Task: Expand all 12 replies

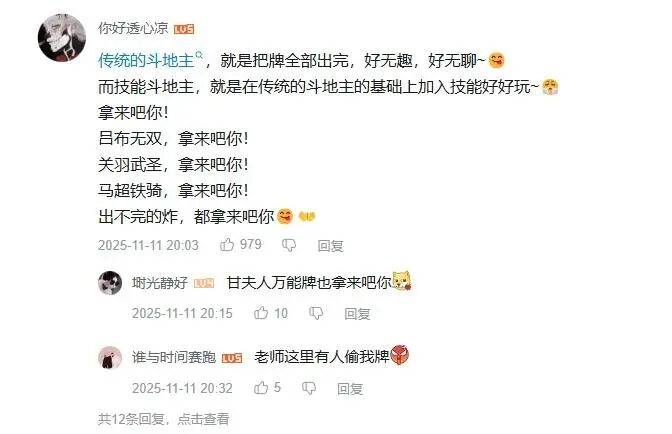Action: pyautogui.click(x=164, y=419)
